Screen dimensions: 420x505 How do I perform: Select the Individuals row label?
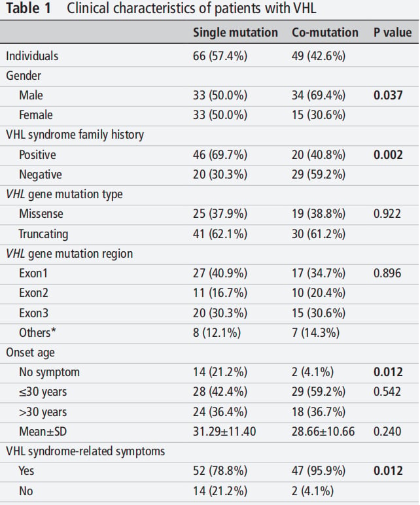tap(32, 56)
